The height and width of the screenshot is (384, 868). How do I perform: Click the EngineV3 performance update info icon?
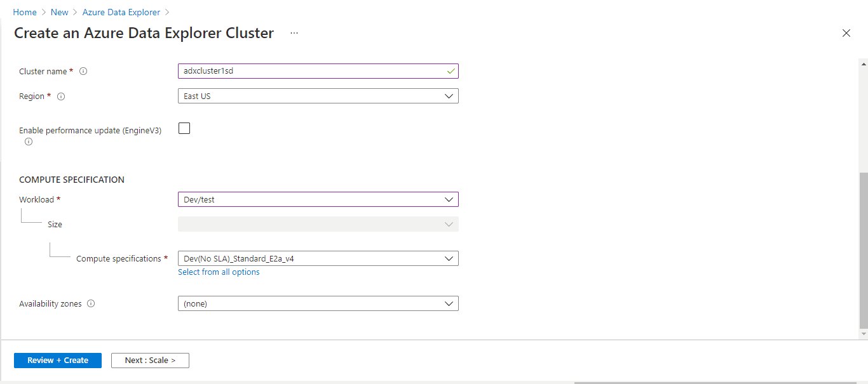point(29,142)
